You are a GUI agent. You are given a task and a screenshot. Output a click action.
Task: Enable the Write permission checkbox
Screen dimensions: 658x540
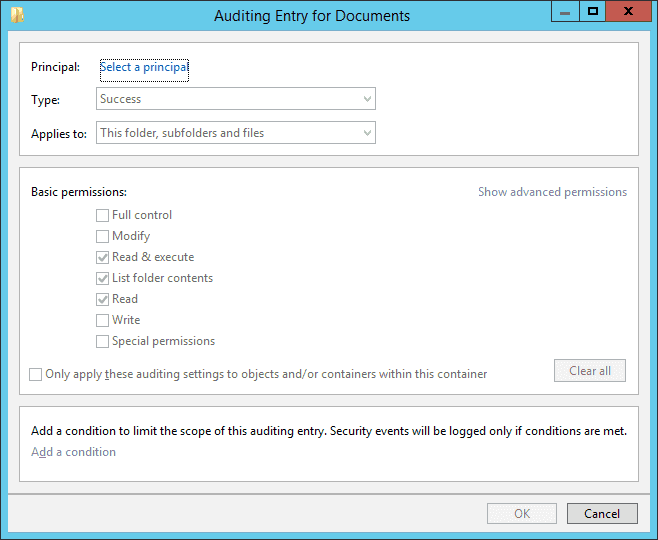tap(103, 320)
